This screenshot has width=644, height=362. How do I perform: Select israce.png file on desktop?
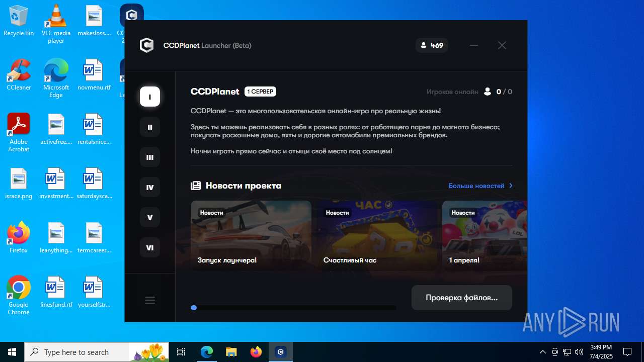pyautogui.click(x=19, y=184)
